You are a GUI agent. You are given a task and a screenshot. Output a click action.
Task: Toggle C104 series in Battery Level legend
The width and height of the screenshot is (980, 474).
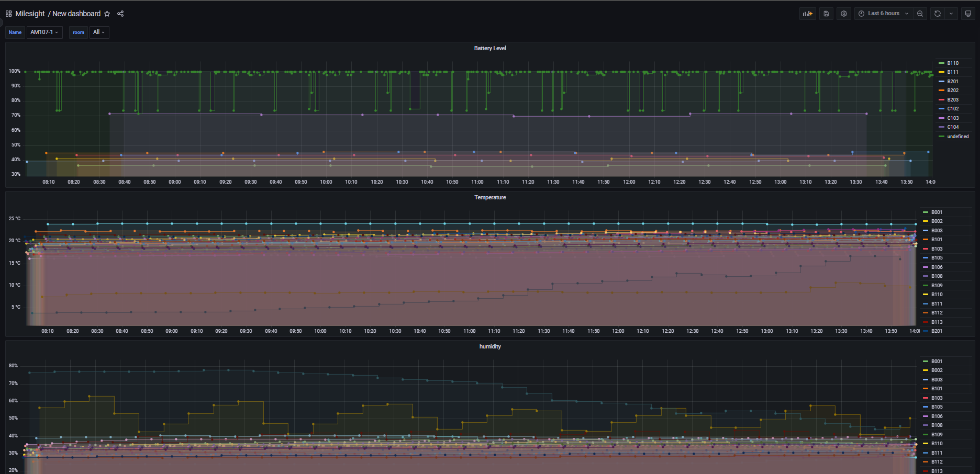coord(953,127)
